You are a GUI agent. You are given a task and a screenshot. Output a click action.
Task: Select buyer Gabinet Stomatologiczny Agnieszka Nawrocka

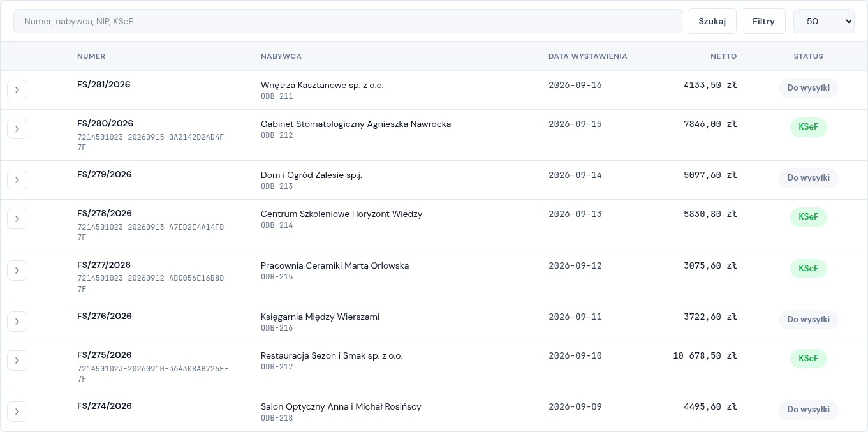(356, 124)
